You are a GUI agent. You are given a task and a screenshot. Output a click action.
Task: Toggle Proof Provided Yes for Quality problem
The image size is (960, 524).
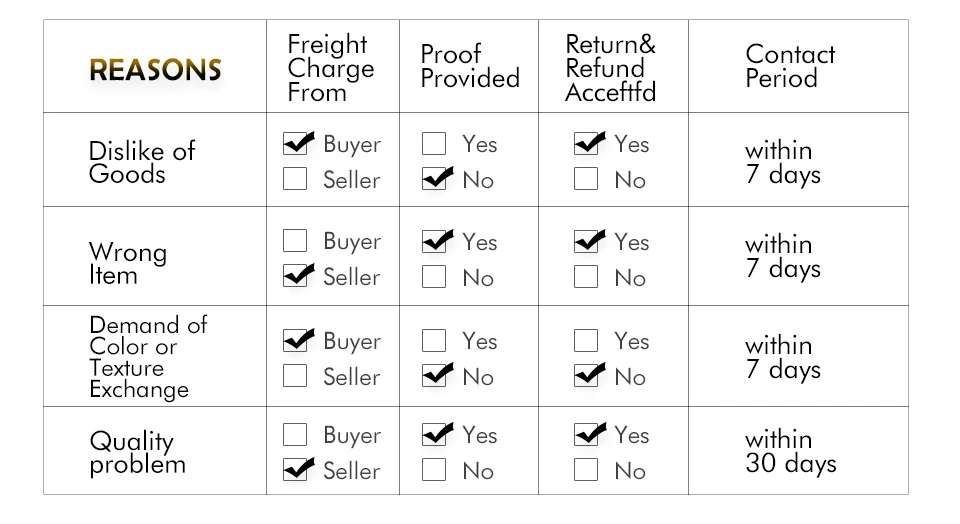coord(434,435)
